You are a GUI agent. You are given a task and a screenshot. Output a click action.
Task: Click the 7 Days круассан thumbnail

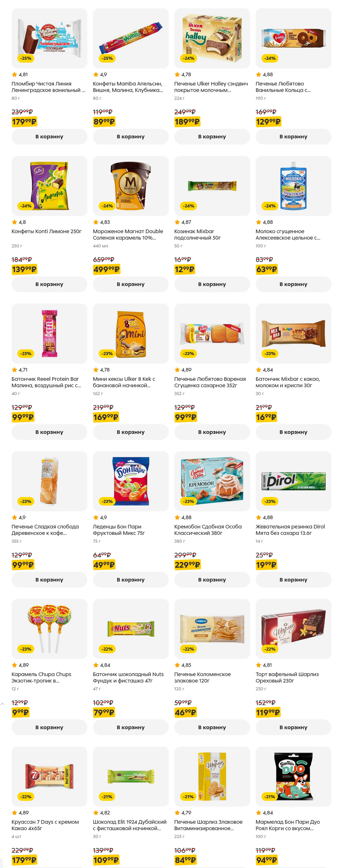point(49,776)
